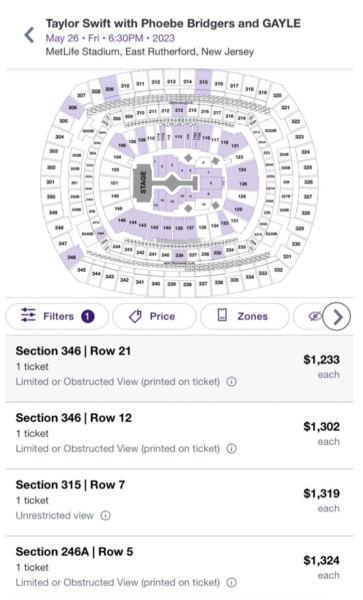
Task: Reveal more filter chips with right chevron
Action: 337,316
